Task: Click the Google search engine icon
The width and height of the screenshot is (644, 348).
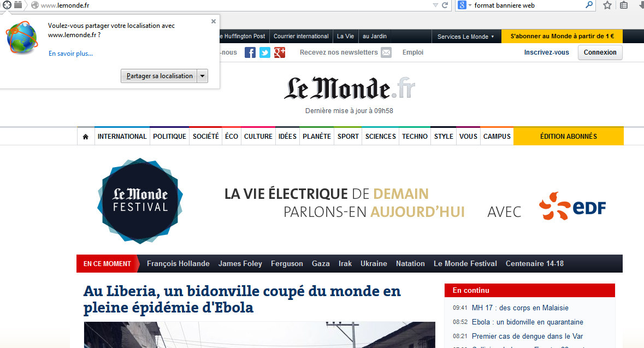Action: click(462, 5)
